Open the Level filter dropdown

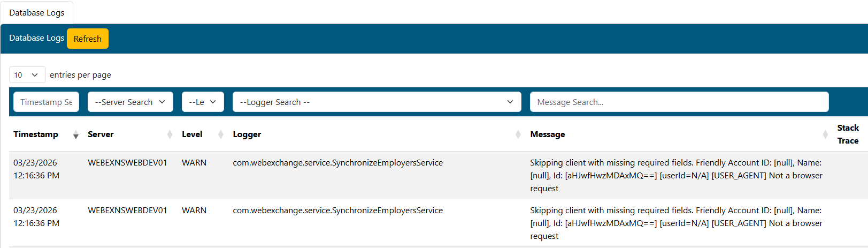click(x=203, y=102)
